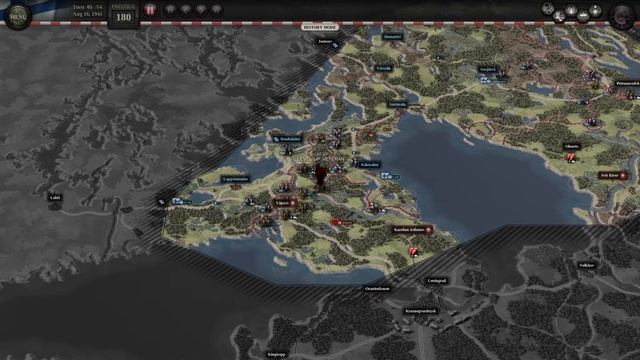Viewport: 640px width, 360px height.
Task: Click the History Mode label
Action: click(320, 27)
